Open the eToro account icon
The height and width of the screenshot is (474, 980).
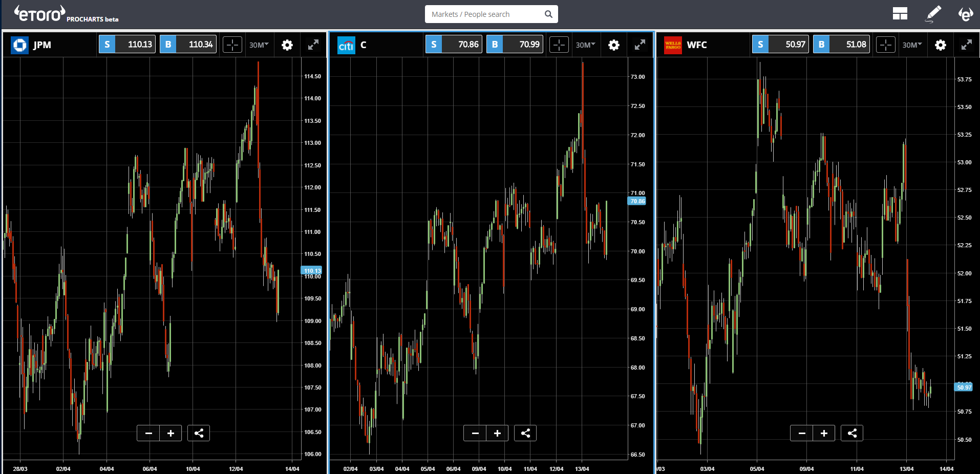click(x=966, y=14)
